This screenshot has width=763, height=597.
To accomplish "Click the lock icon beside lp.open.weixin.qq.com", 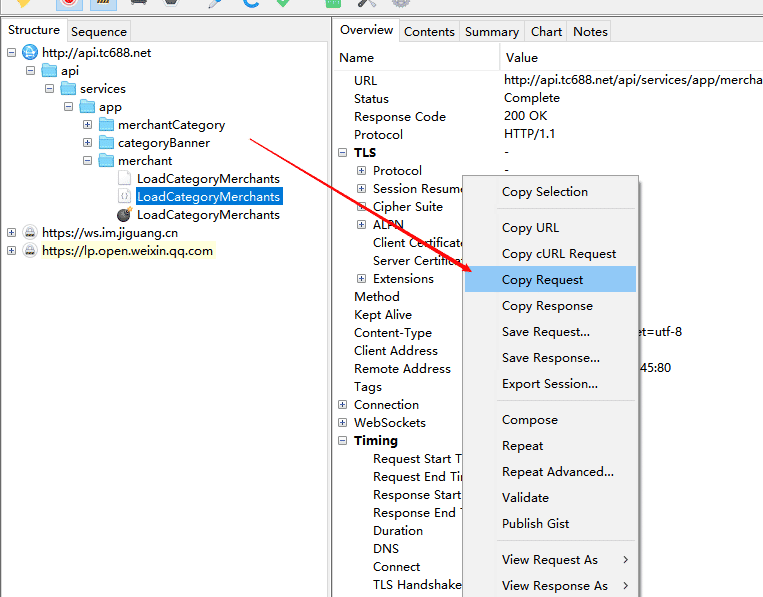I will click(x=30, y=251).
